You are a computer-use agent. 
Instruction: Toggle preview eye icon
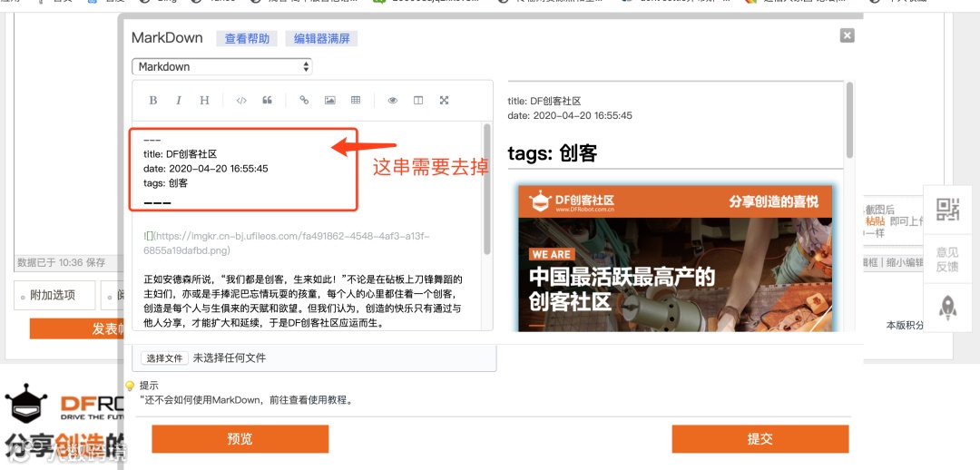pyautogui.click(x=393, y=101)
